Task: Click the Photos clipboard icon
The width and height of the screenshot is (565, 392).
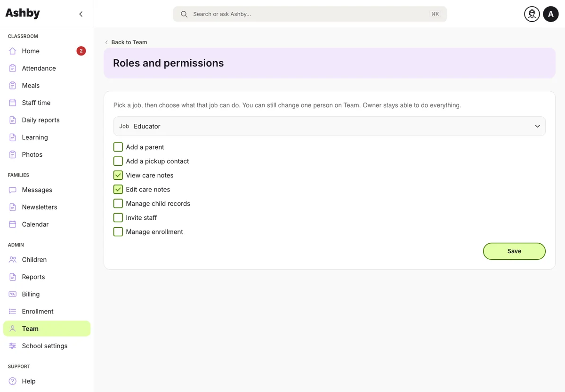Action: pos(13,154)
